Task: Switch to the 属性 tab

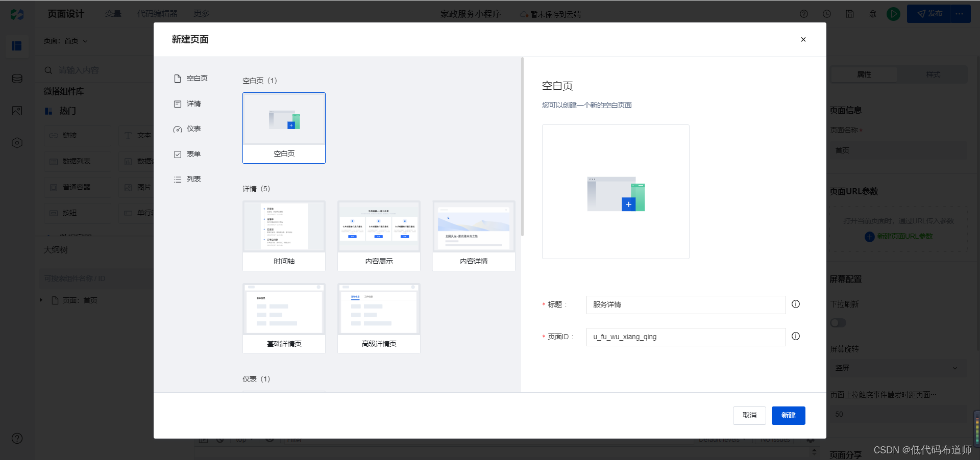Action: pyautogui.click(x=864, y=75)
